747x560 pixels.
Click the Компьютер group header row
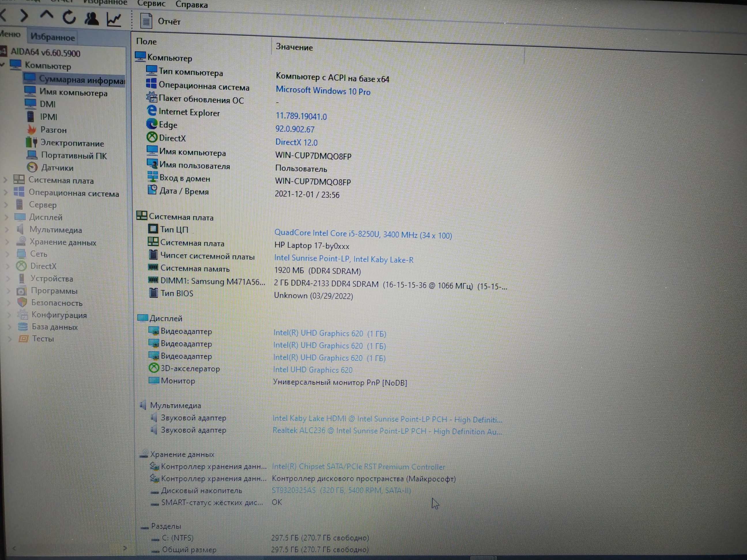(x=164, y=57)
